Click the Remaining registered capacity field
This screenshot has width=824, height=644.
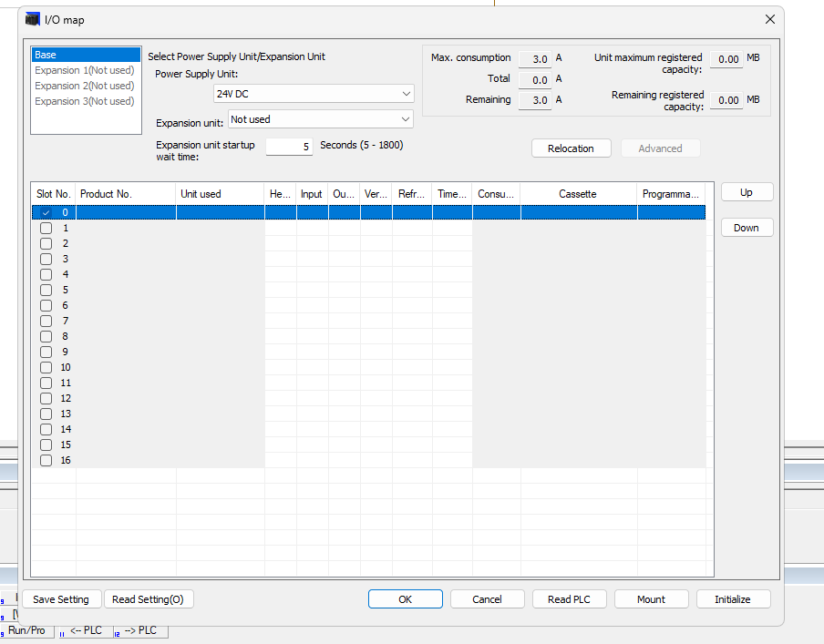[726, 100]
